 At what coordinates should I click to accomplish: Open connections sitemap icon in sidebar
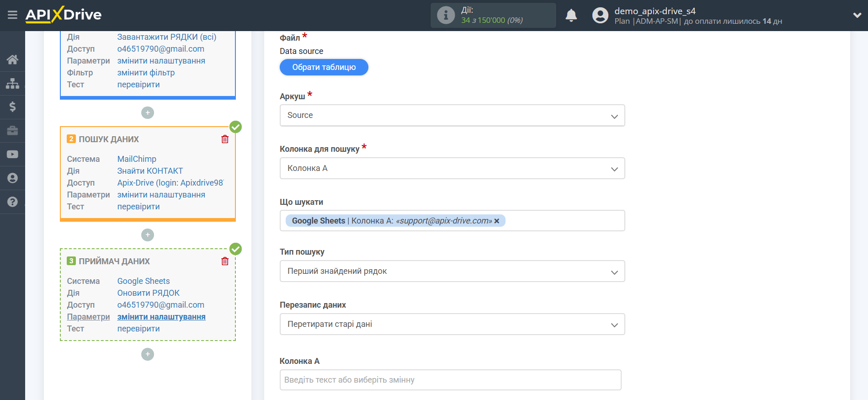12,83
